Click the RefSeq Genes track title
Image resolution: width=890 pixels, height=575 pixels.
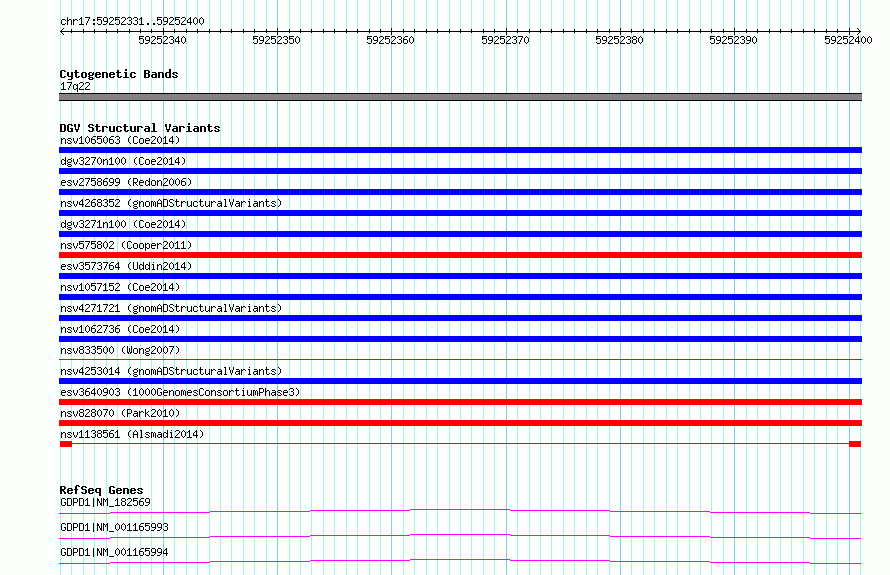(101, 490)
